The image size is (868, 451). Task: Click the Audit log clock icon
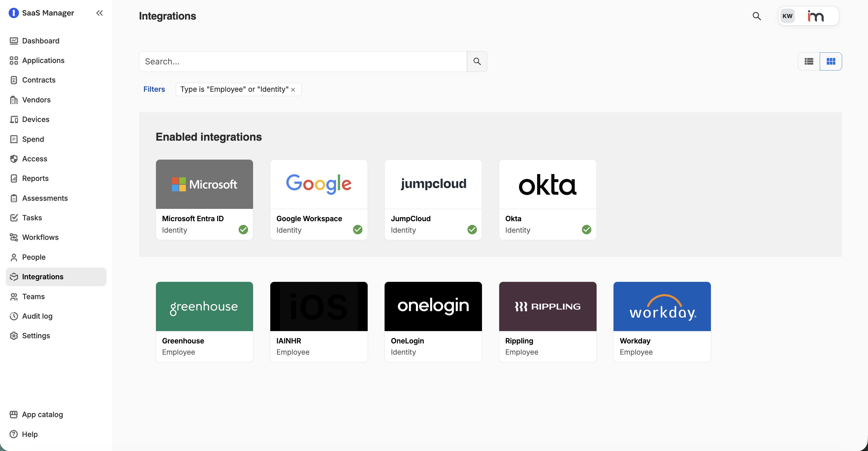tap(14, 316)
